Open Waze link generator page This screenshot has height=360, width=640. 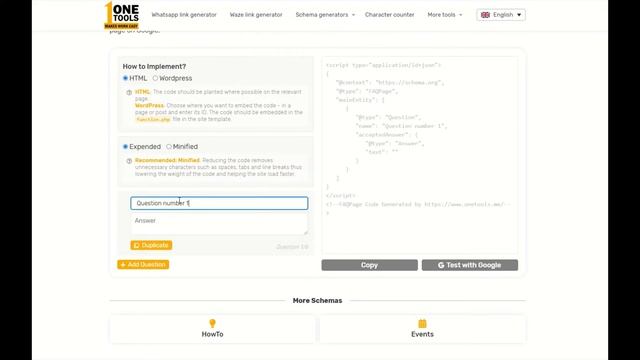coord(256,15)
